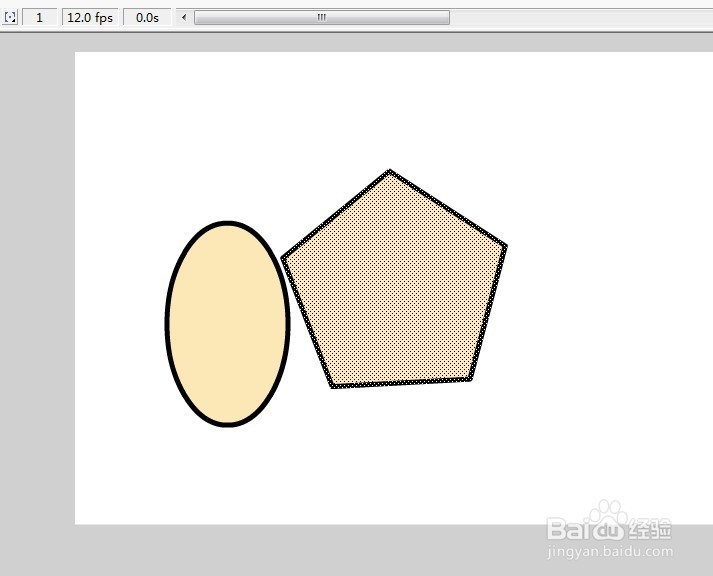Click the 12.0 fps frame rate field
The image size is (713, 576).
point(90,18)
